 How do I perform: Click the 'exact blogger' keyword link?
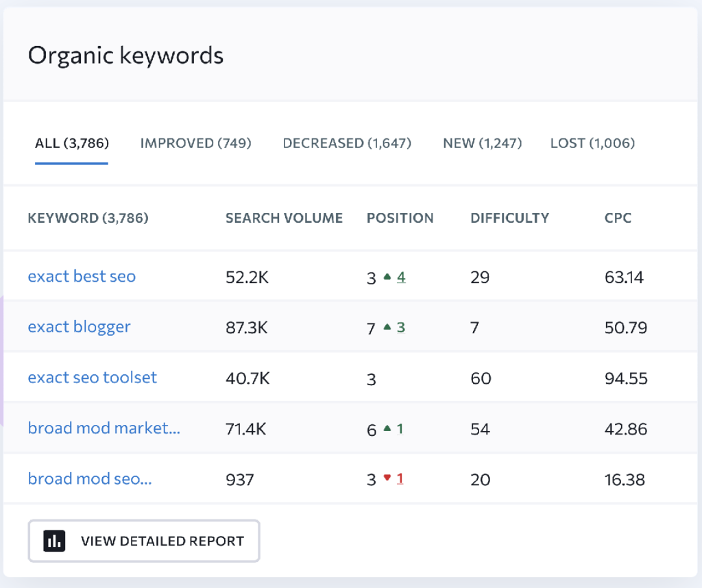pyautogui.click(x=79, y=327)
